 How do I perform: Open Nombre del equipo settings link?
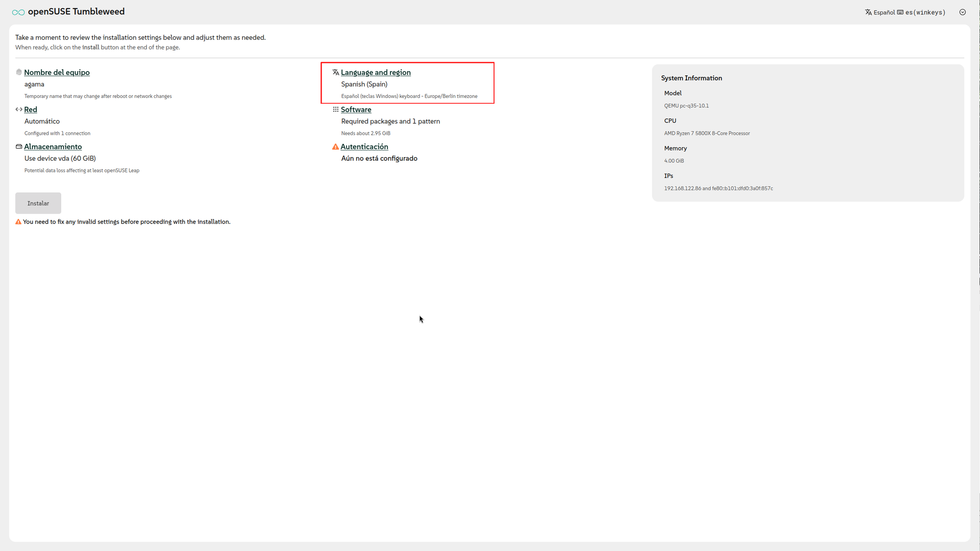[x=57, y=72]
